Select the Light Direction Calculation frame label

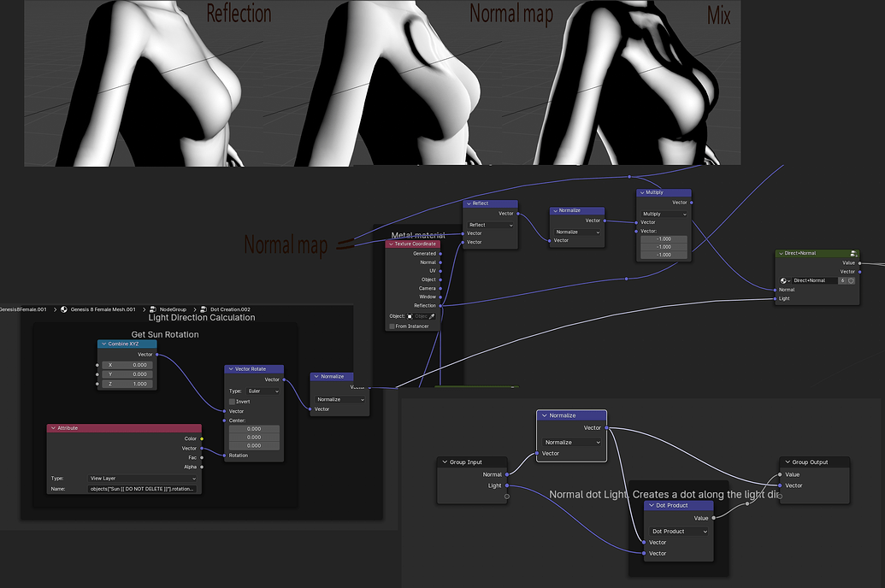pyautogui.click(x=202, y=318)
